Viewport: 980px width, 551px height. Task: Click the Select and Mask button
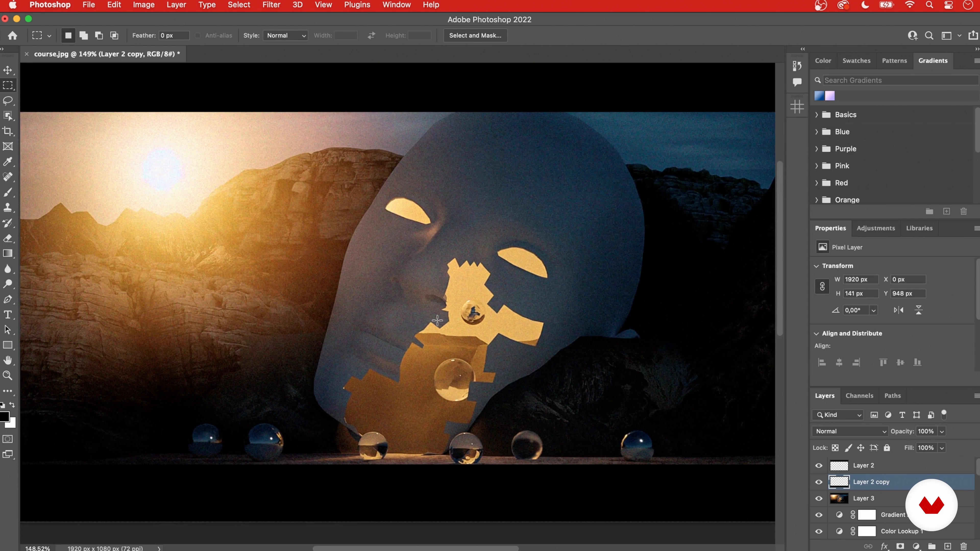point(475,35)
